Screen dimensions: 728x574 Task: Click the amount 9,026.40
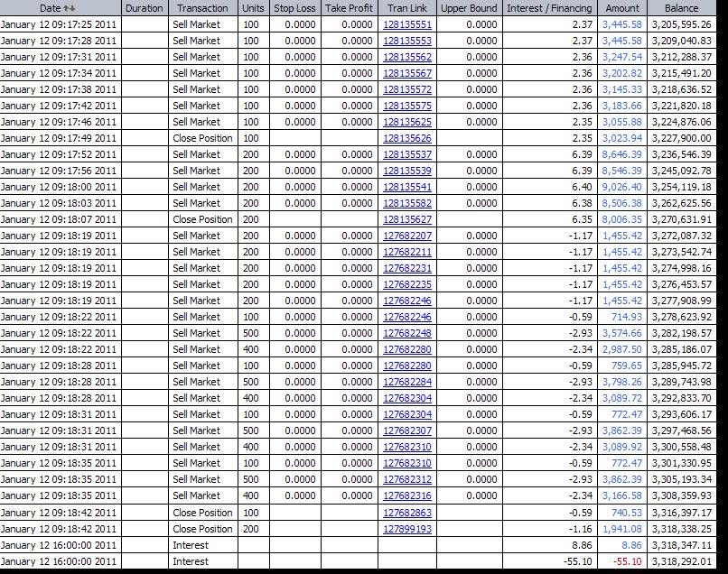622,187
